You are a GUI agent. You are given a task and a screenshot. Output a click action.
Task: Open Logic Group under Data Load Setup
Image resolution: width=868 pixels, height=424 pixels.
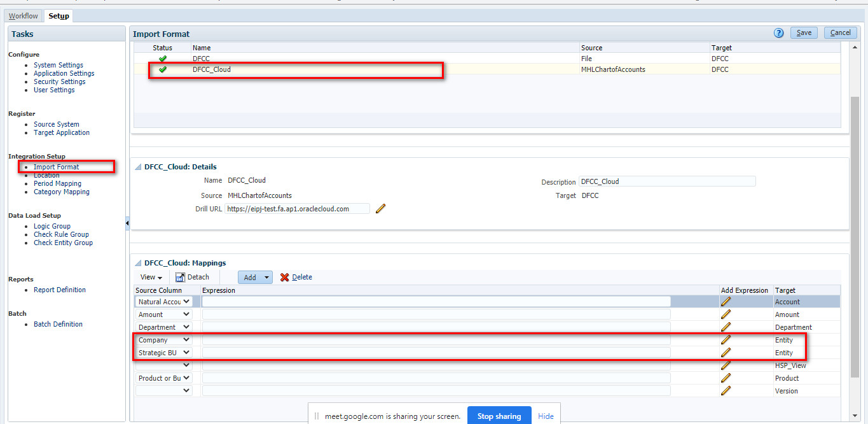[52, 226]
